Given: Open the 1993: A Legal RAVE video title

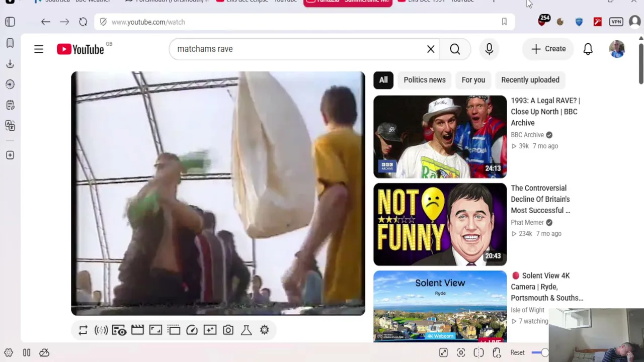Looking at the screenshot, I should 545,112.
